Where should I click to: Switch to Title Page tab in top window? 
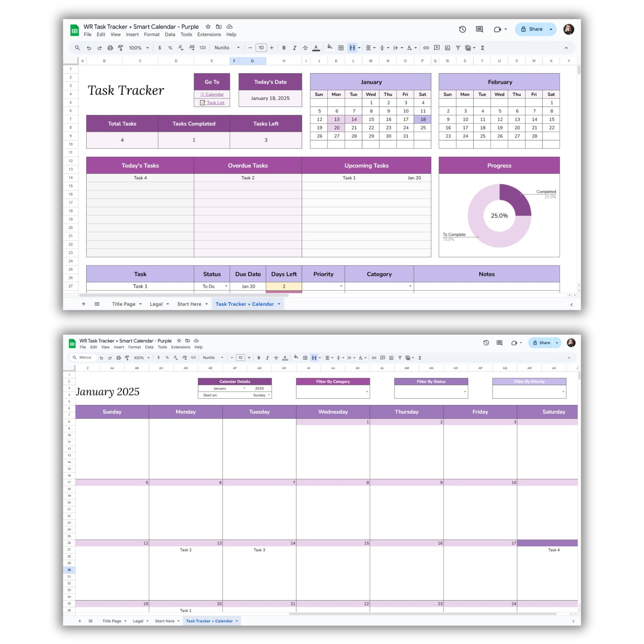coord(124,304)
